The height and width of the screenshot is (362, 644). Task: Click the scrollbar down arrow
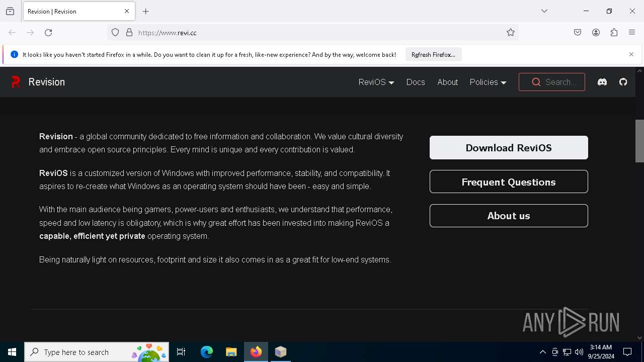639,338
